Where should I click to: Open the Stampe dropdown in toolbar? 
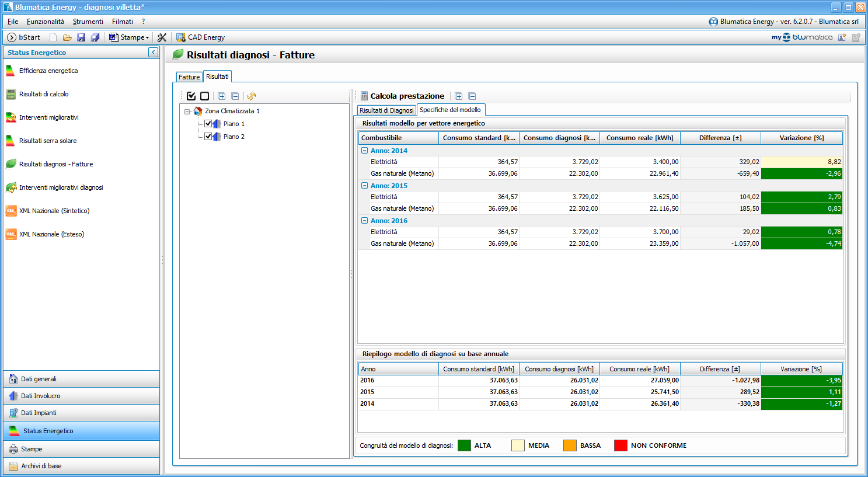(x=130, y=37)
